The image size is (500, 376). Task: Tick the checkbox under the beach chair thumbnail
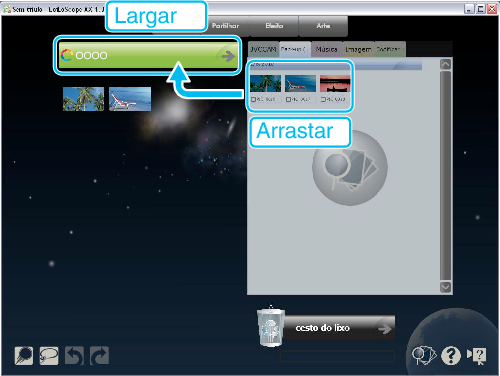(x=288, y=99)
